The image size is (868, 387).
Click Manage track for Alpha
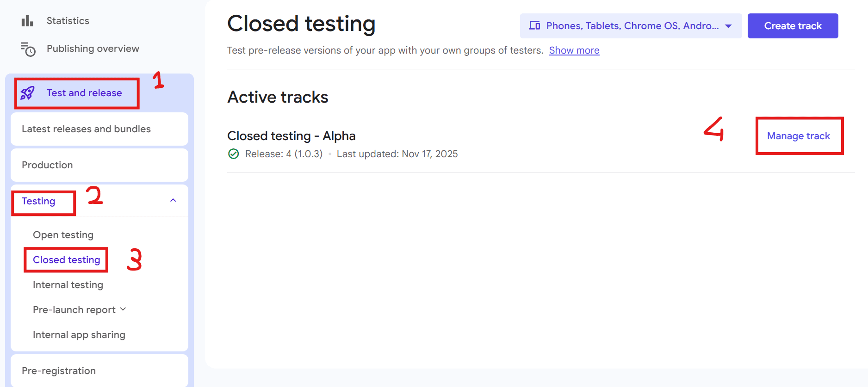pyautogui.click(x=798, y=136)
